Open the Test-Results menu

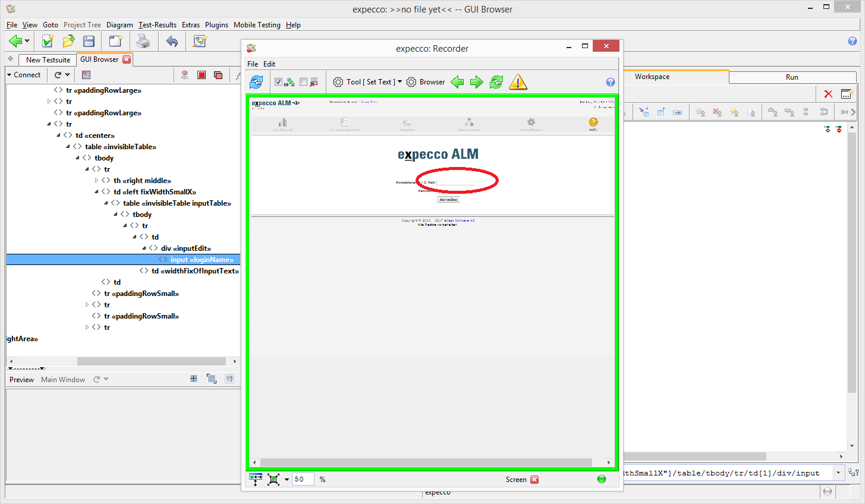coord(157,25)
